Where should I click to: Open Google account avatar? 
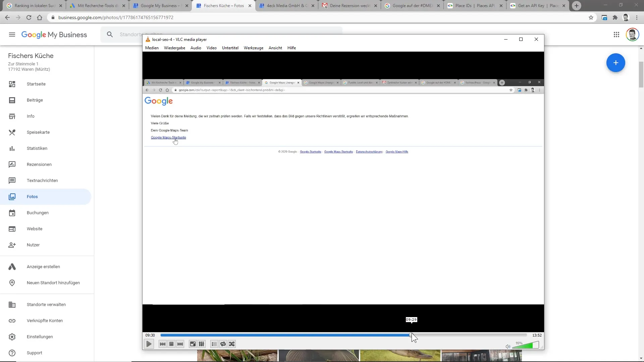tap(632, 35)
